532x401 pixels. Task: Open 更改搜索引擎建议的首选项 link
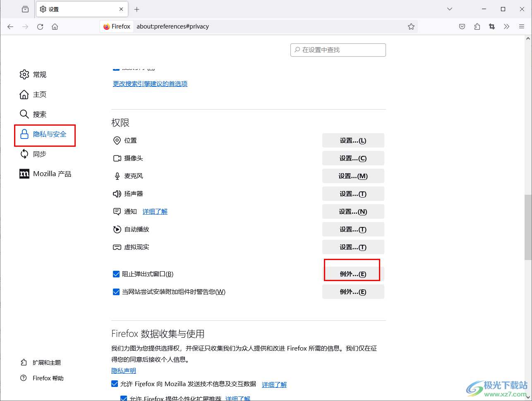coord(150,84)
